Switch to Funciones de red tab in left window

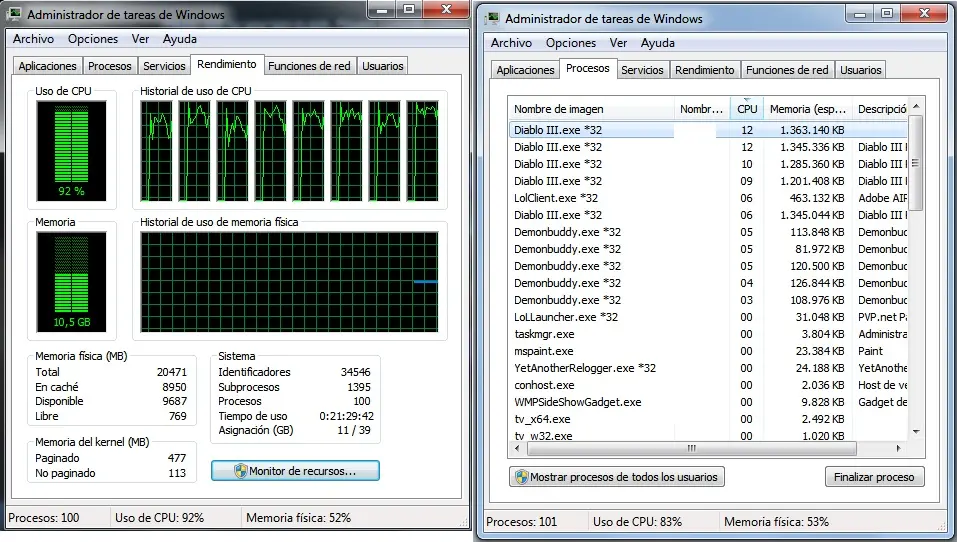pos(309,66)
